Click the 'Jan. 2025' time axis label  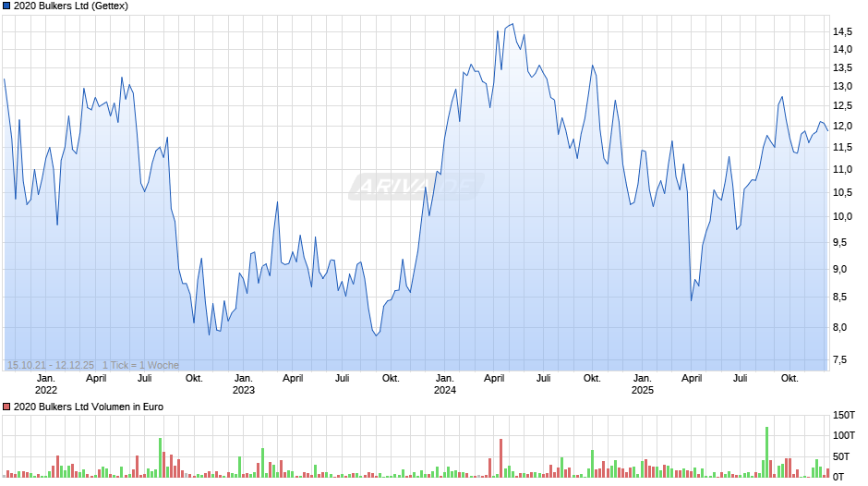[x=643, y=384]
